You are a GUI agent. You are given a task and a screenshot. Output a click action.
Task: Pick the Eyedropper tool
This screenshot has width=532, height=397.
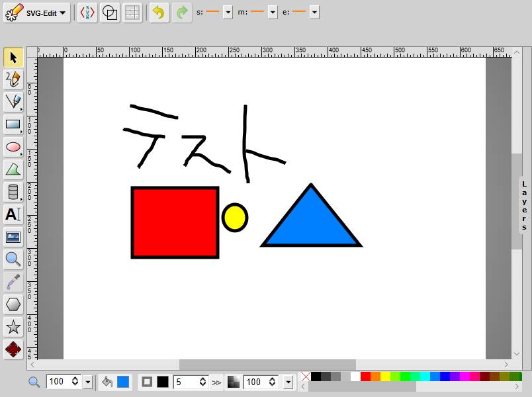(x=13, y=282)
